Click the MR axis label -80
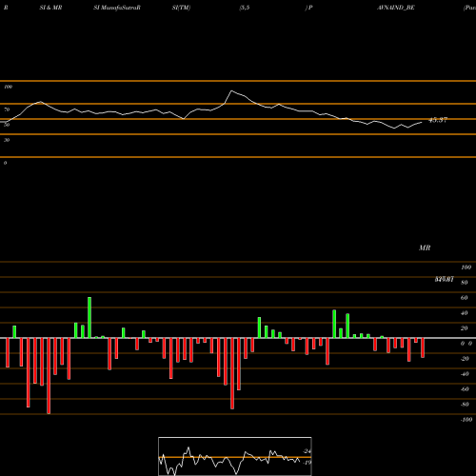476x476 pixels. point(465,405)
